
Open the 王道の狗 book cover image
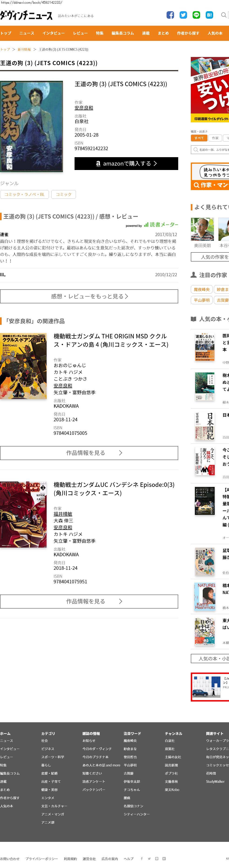click(x=32, y=126)
